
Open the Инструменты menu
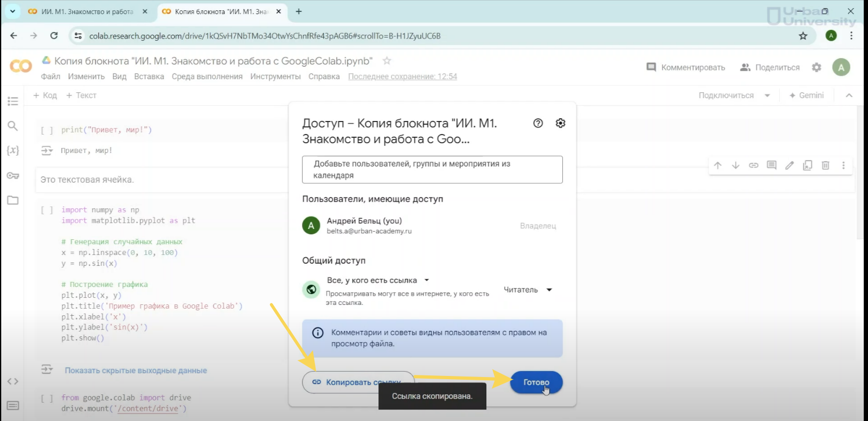[x=275, y=76]
